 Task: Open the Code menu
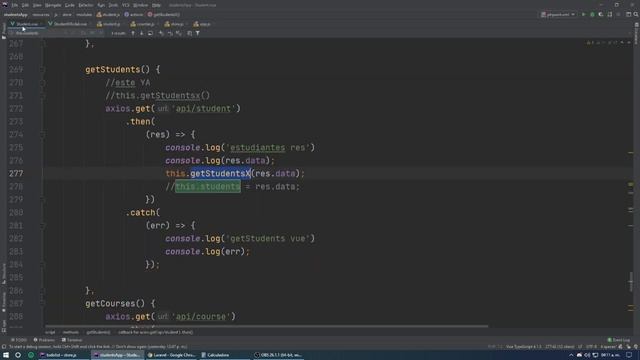[x=70, y=5]
